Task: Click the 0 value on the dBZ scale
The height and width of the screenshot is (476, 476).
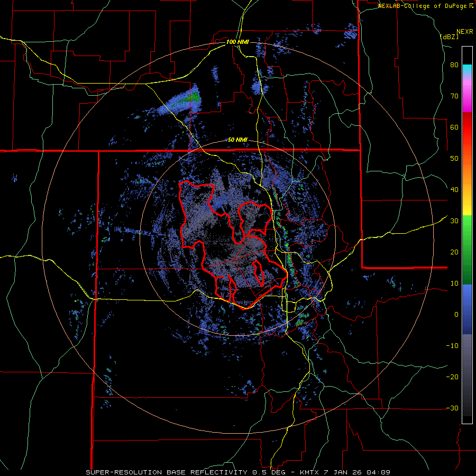Action: click(456, 315)
